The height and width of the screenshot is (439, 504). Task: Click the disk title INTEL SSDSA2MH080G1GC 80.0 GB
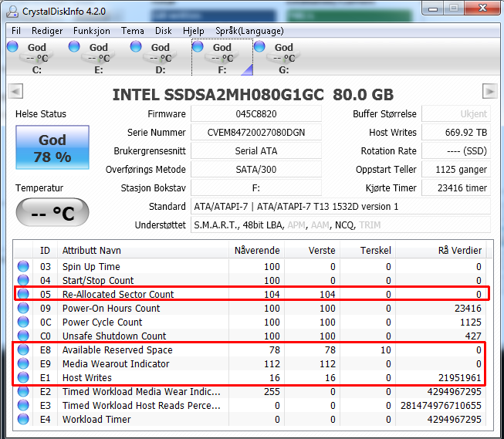[x=253, y=94]
